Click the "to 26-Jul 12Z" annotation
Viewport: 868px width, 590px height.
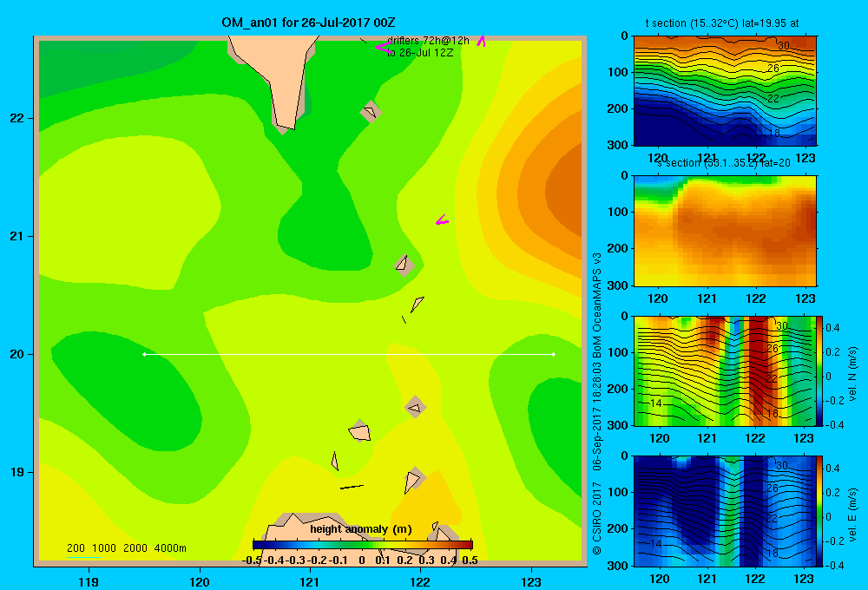419,53
